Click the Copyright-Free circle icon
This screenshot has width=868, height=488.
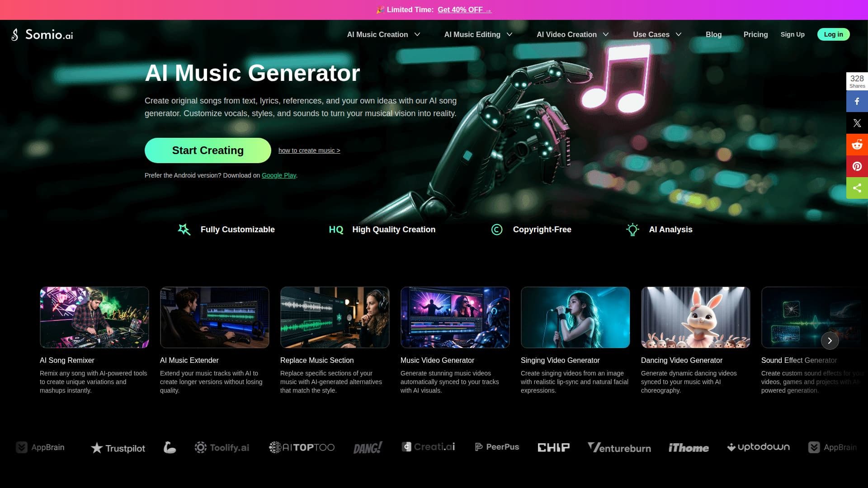(497, 230)
